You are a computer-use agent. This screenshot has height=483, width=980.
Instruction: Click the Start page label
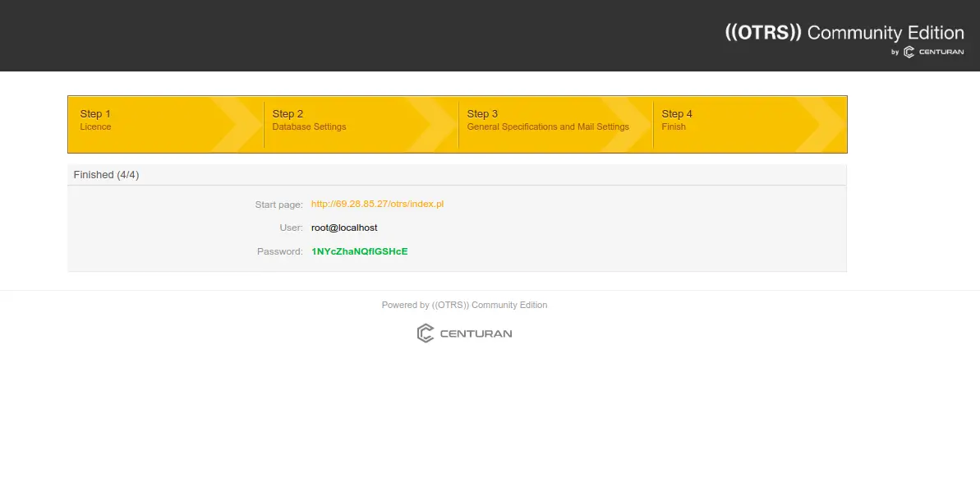278,205
